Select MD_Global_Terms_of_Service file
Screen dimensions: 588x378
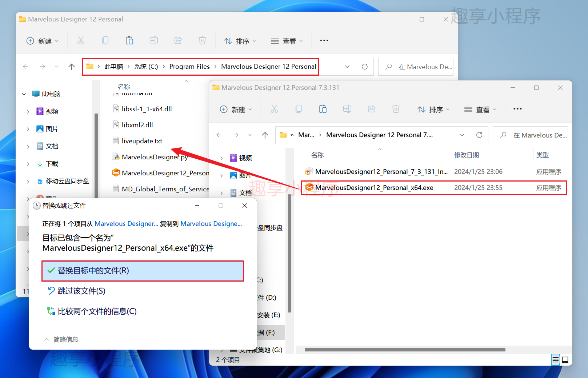pyautogui.click(x=161, y=189)
